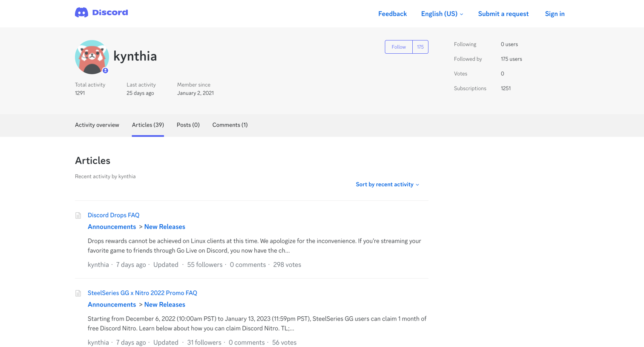This screenshot has width=644, height=347.
Task: Click the '25 days ago' last activity value
Action: click(x=140, y=93)
